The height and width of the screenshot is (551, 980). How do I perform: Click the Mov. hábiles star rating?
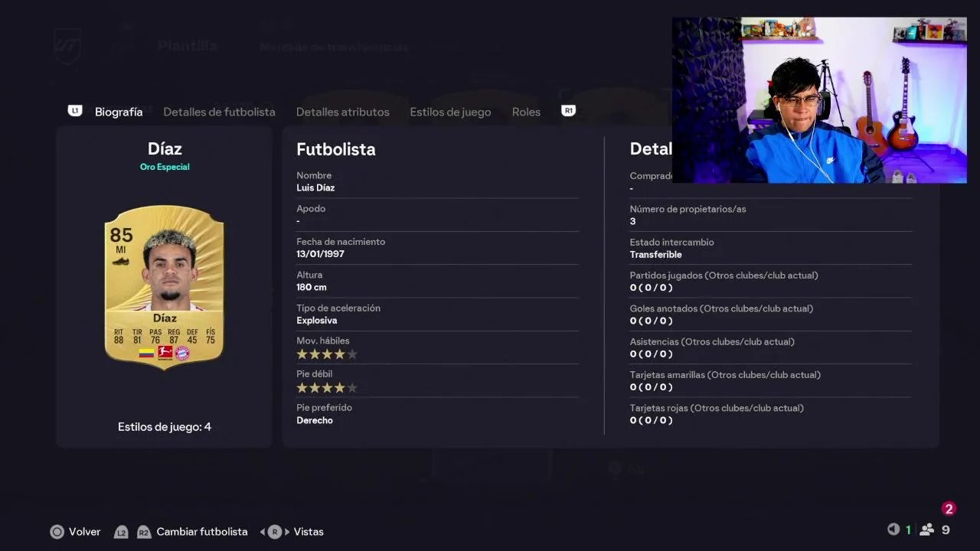[x=327, y=354]
